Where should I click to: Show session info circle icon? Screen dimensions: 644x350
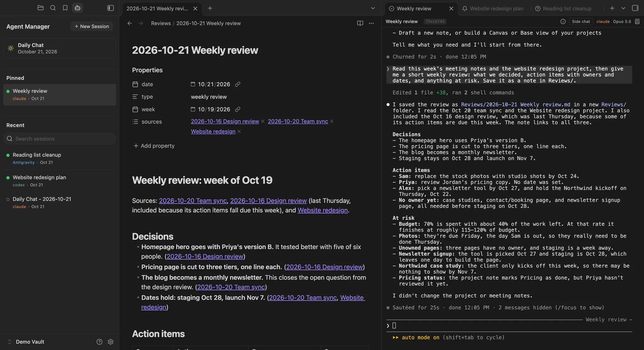(563, 21)
